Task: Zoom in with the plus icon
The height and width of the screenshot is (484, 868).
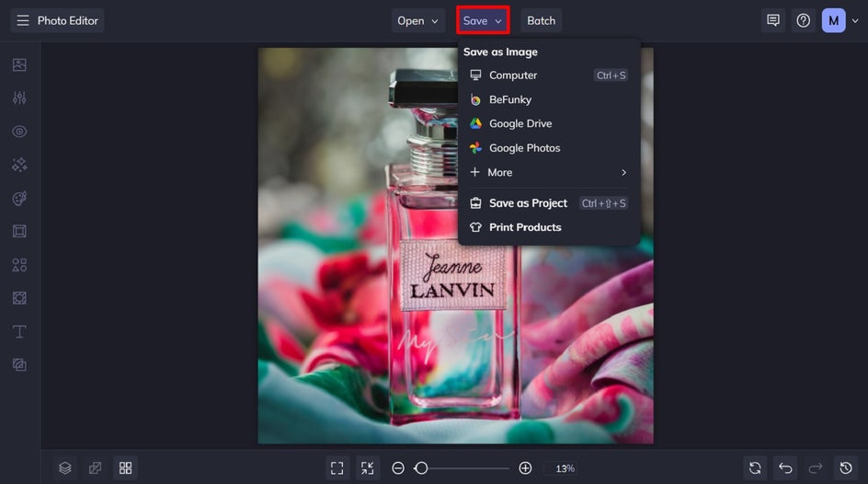Action: (x=525, y=468)
